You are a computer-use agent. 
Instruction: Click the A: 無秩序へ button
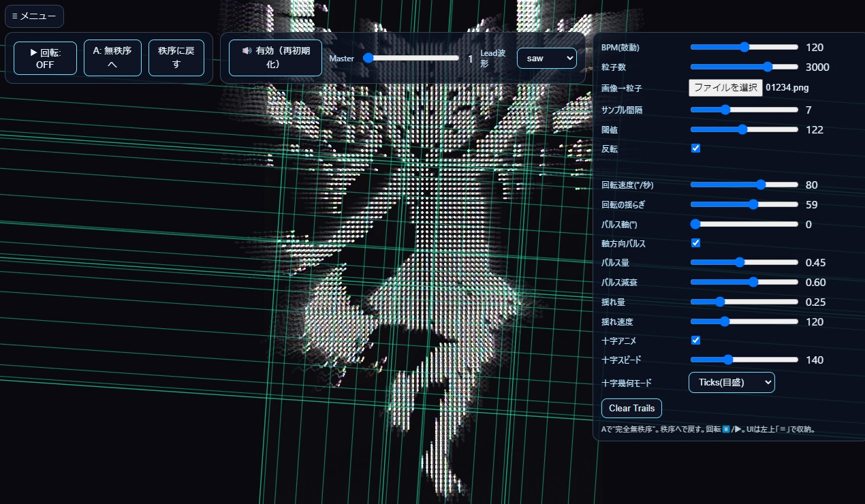[x=112, y=58]
